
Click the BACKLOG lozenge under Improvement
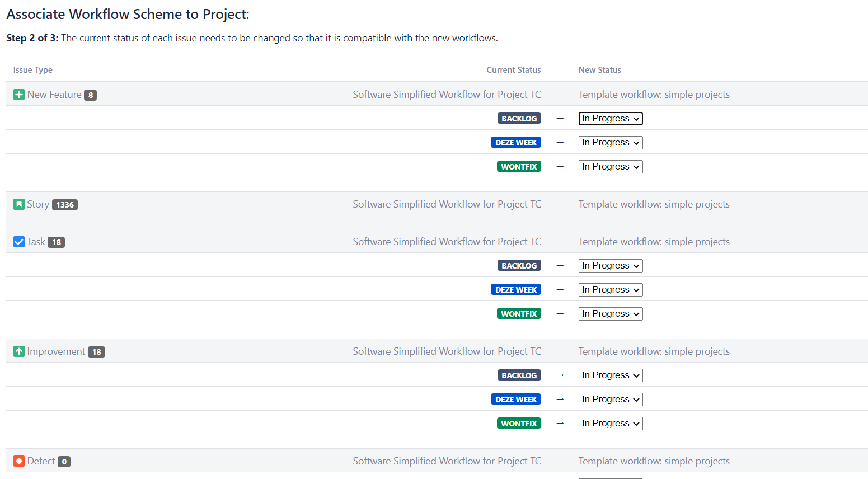pyautogui.click(x=519, y=375)
